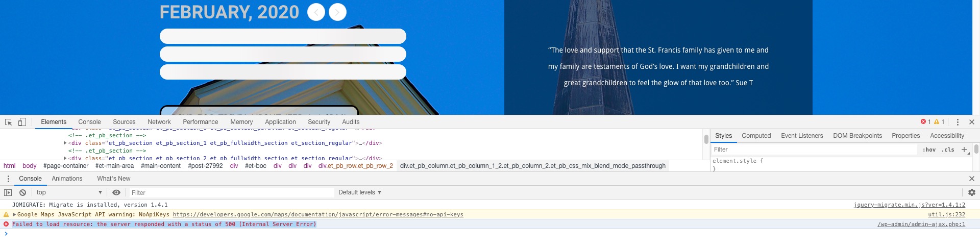Click the console Filter input field
Viewport: 980px width, 249px height.
coord(230,192)
